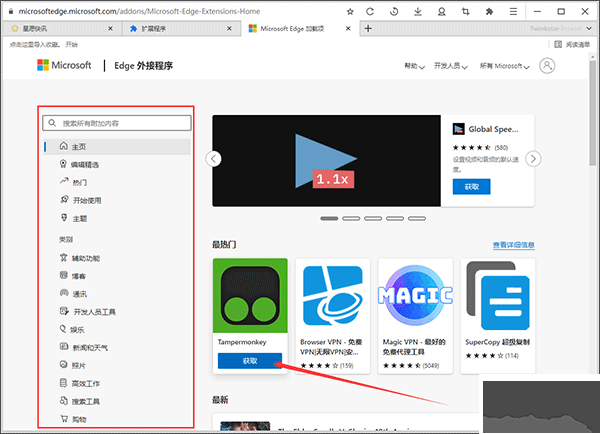The height and width of the screenshot is (434, 600).
Task: Expand the 帮助 dropdown menu
Action: pyautogui.click(x=414, y=66)
